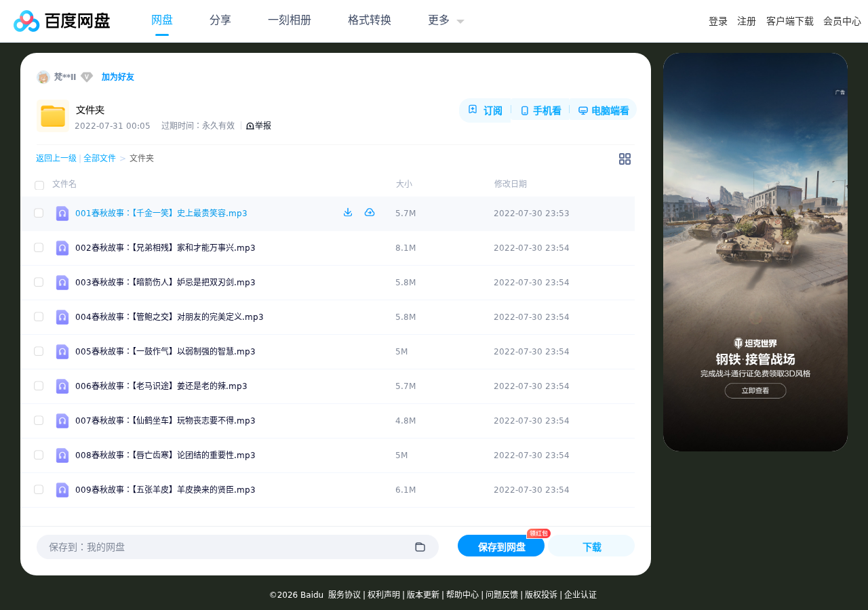Switch to grid view icon
The width and height of the screenshot is (868, 610).
pyautogui.click(x=625, y=159)
